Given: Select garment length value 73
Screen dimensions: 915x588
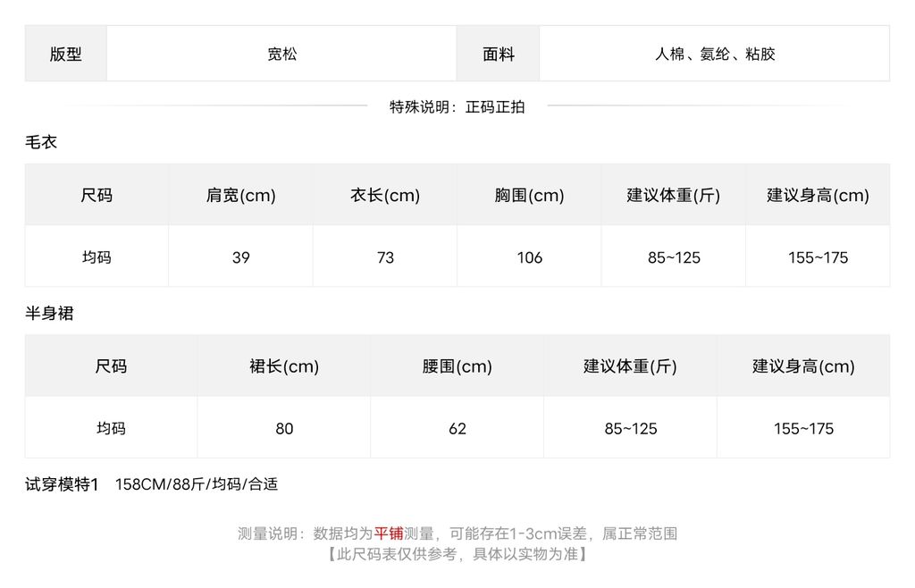Looking at the screenshot, I should click(x=385, y=256).
